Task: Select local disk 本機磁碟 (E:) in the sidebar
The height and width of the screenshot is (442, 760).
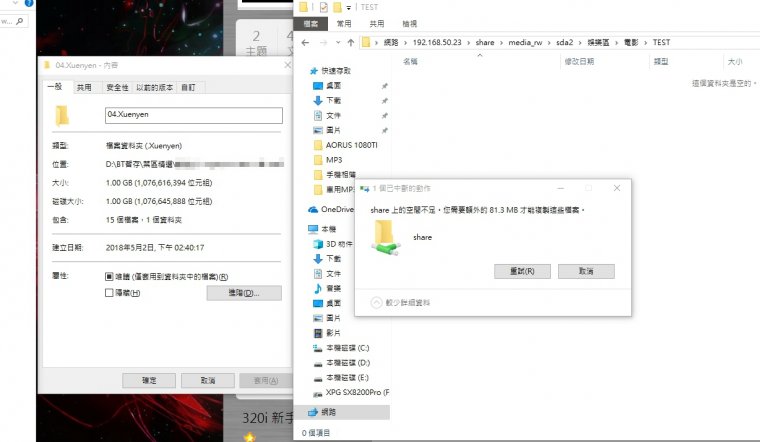Action: [347, 378]
